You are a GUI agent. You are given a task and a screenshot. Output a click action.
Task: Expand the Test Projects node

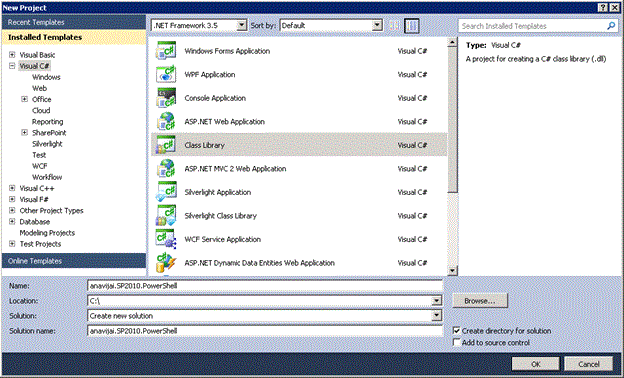[x=12, y=244]
